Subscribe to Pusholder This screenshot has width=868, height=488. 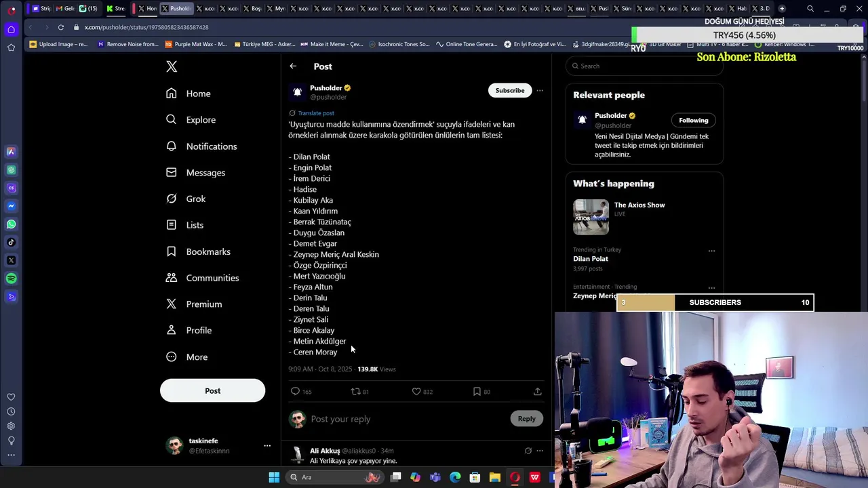click(x=509, y=90)
